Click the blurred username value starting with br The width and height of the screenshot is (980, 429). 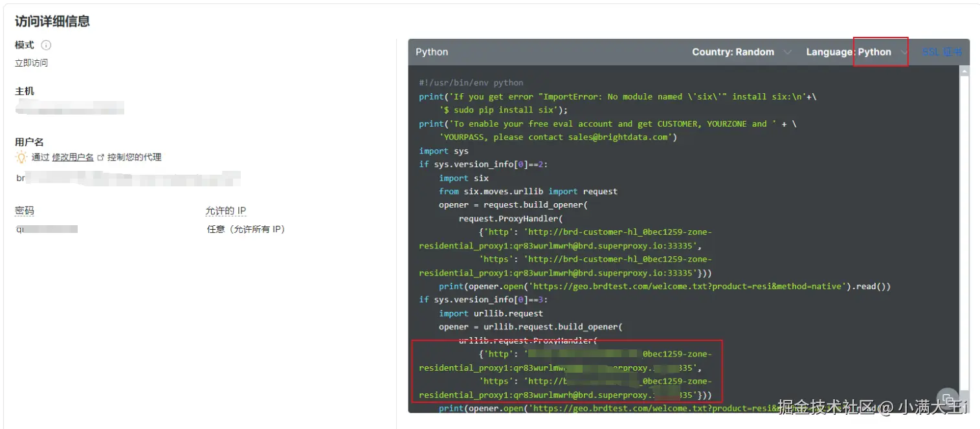[x=128, y=178]
